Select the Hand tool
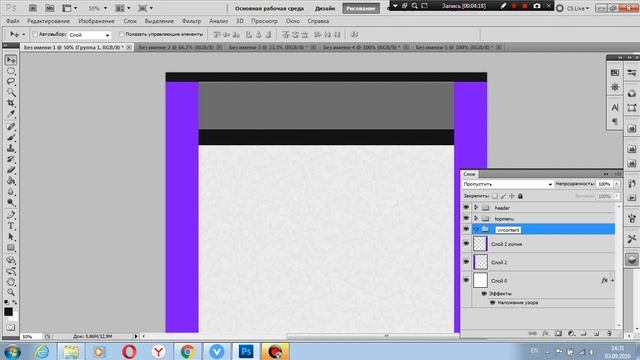The image size is (640, 360). point(11,282)
